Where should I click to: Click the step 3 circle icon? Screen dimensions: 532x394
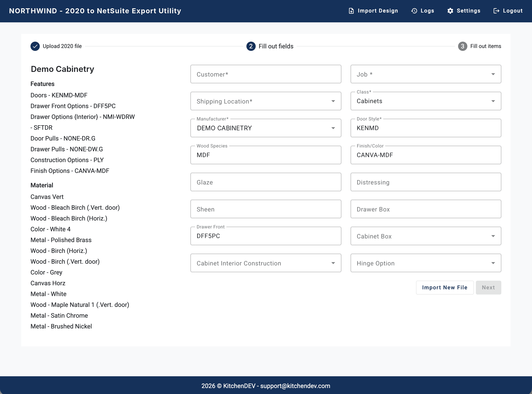463,46
